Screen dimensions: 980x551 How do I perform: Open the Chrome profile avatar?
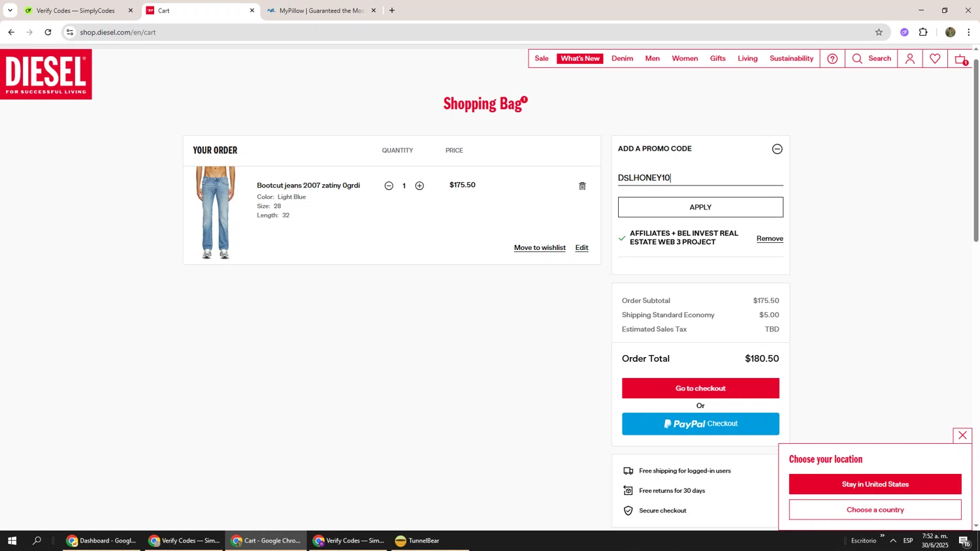point(950,32)
